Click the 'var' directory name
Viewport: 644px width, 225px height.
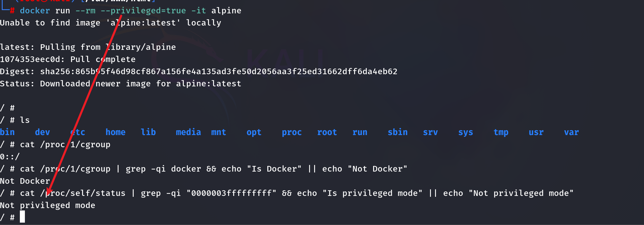(x=571, y=132)
